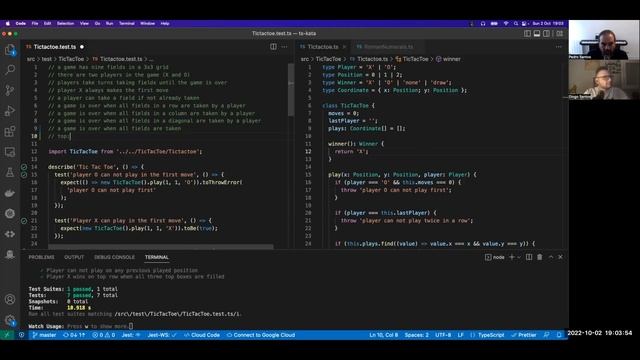The height and width of the screenshot is (360, 640).
Task: Click the left editor horizontal scrollbar
Action: 161,247
